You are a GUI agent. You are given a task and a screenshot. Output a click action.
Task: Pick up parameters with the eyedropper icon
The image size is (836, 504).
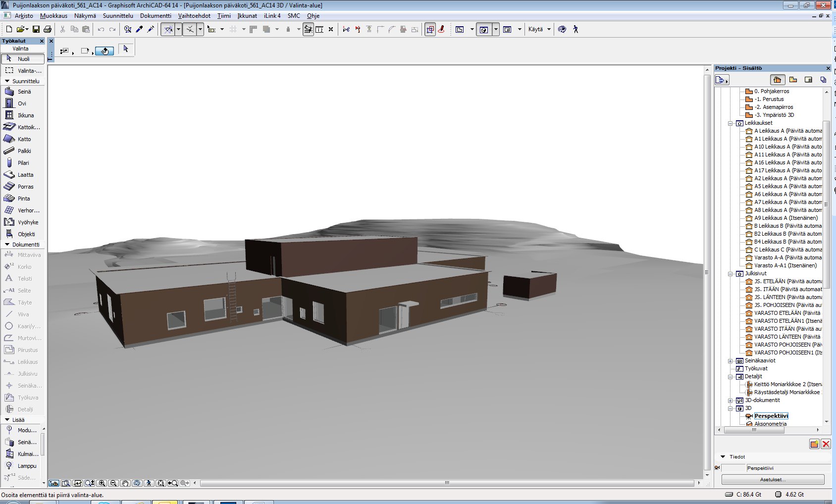coord(140,29)
